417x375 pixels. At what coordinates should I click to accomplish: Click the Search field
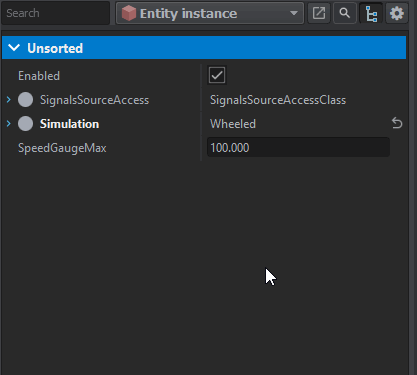click(55, 13)
